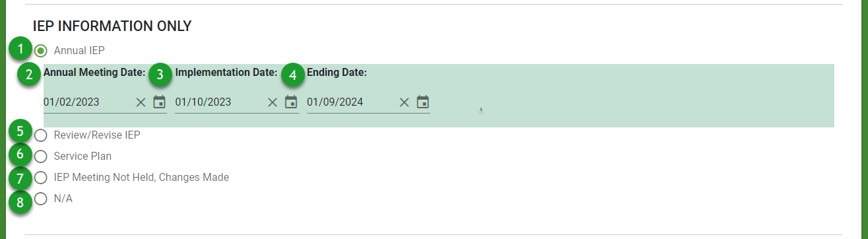Click the green badge numbered 6
Image resolution: width=868 pixels, height=239 pixels.
point(20,154)
